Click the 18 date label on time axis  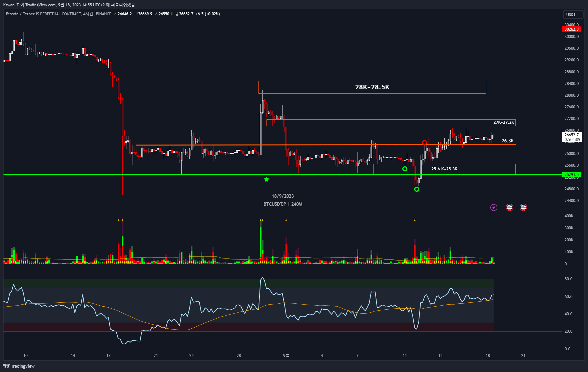(488, 356)
